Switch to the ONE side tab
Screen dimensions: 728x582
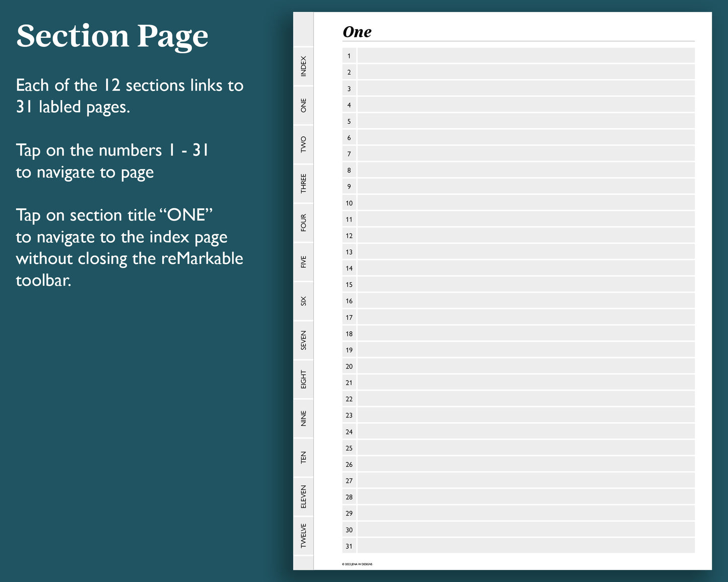[x=303, y=106]
